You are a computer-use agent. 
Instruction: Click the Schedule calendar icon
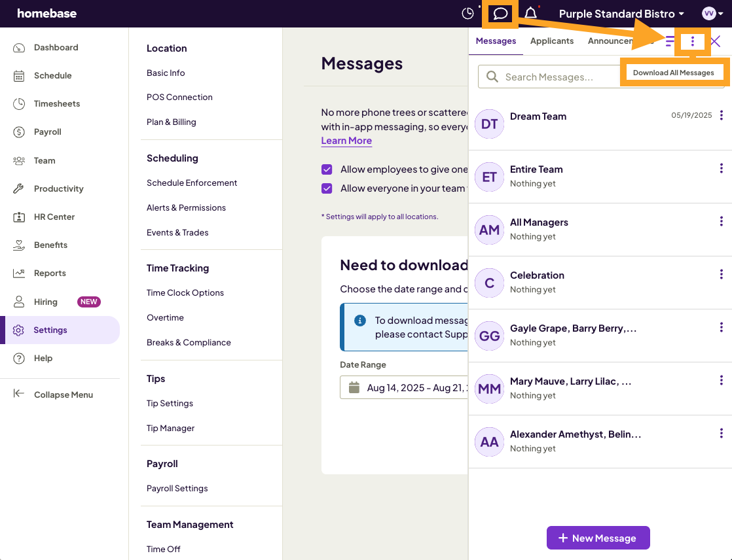(x=19, y=76)
